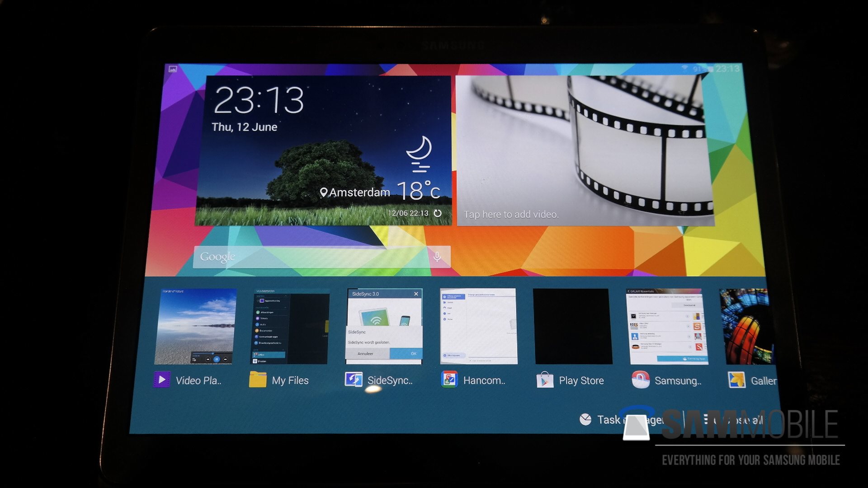Viewport: 868px width, 488px height.
Task: Open the Hancom Office icon
Action: click(449, 380)
